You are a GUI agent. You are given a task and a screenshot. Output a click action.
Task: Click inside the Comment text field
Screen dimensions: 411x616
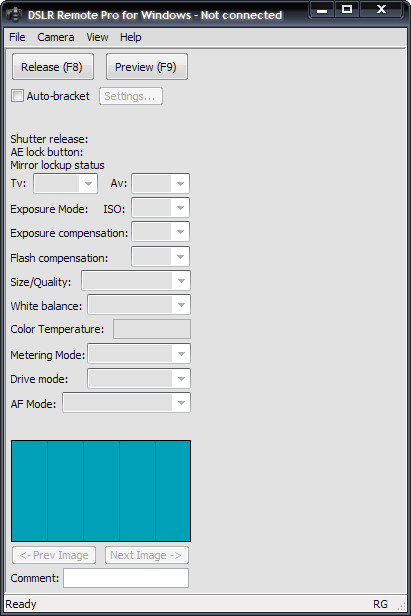(x=126, y=578)
